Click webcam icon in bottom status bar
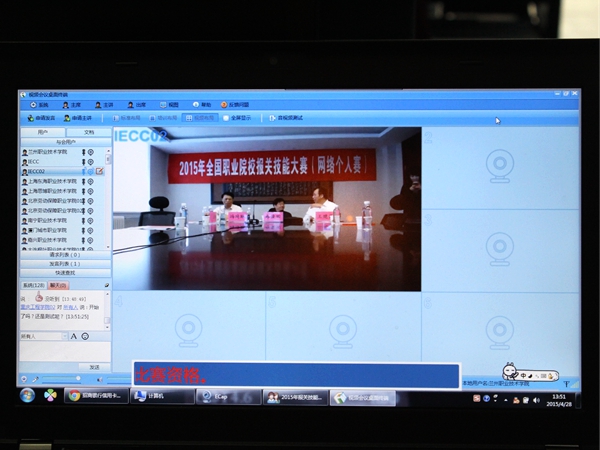Image resolution: width=600 pixels, height=450 pixels. (x=24, y=379)
